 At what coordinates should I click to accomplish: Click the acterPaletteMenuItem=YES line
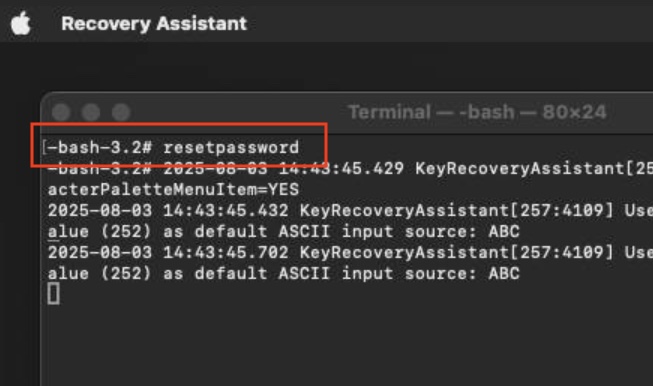(173, 190)
